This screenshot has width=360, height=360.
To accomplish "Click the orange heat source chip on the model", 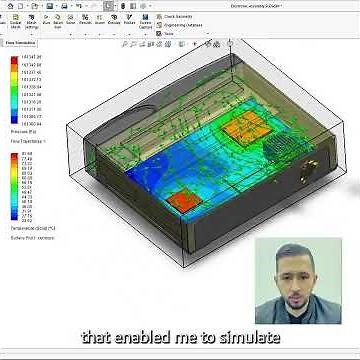I will (247, 128).
